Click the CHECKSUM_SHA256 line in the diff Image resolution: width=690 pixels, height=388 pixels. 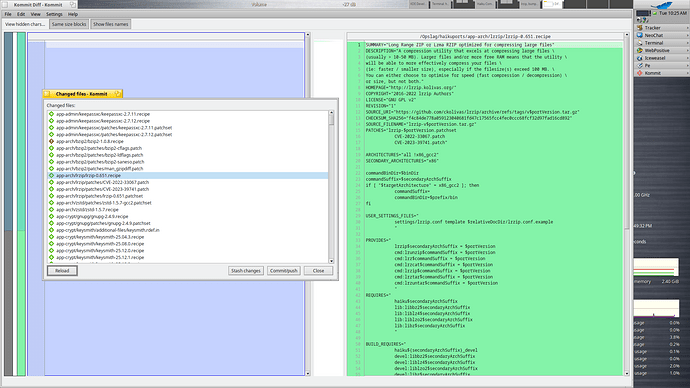(x=468, y=118)
